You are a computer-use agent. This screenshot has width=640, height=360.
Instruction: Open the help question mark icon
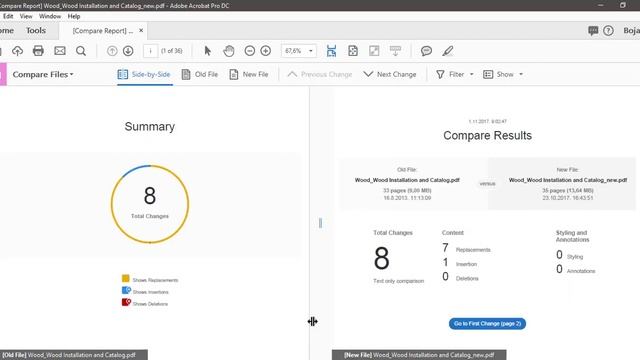coord(608,31)
